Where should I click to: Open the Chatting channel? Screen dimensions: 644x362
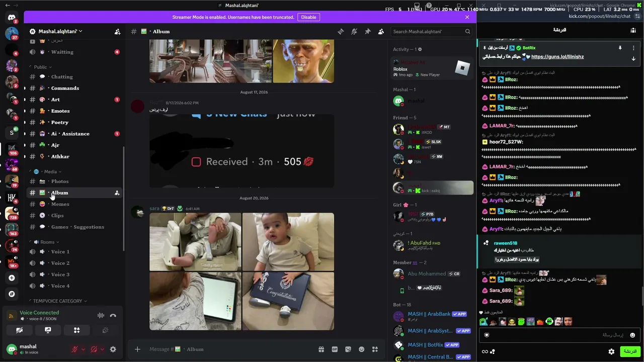tap(74, 77)
